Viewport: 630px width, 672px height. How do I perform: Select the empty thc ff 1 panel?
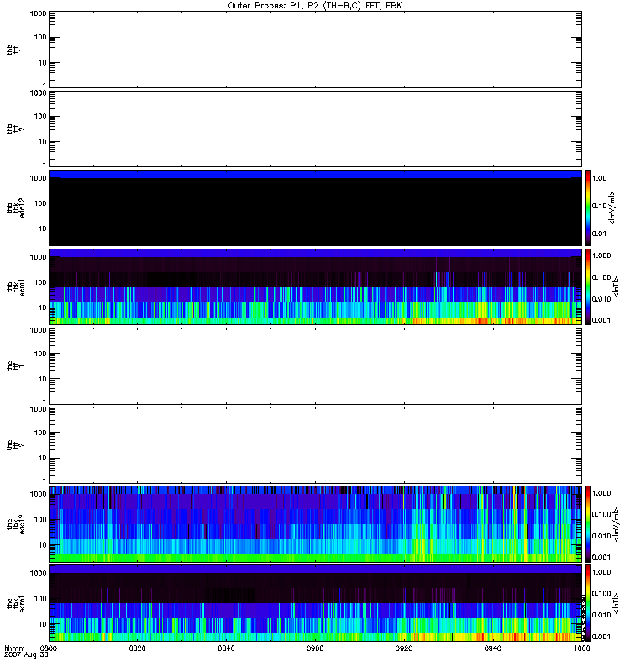pos(315,365)
